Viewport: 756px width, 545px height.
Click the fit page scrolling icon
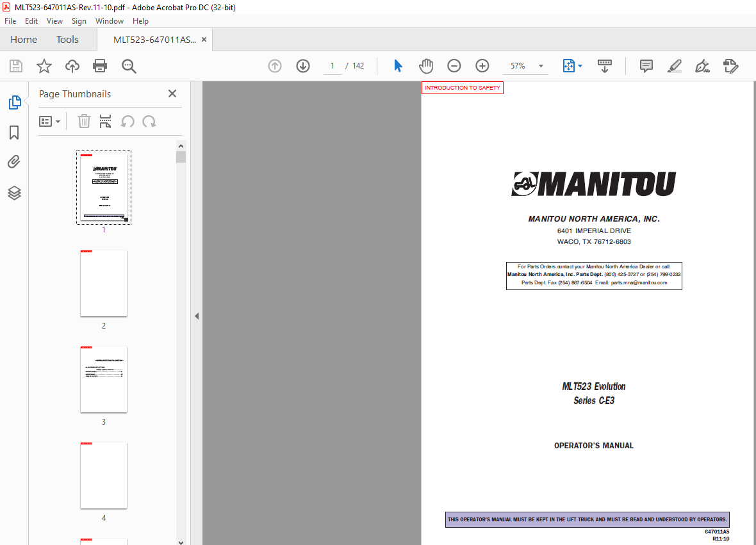click(x=568, y=66)
